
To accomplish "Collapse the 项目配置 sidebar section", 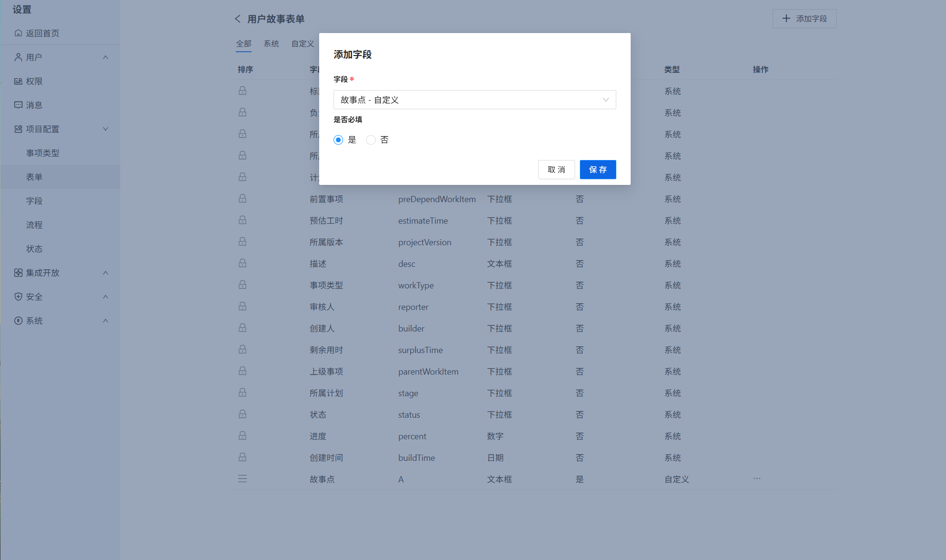I will [x=105, y=129].
